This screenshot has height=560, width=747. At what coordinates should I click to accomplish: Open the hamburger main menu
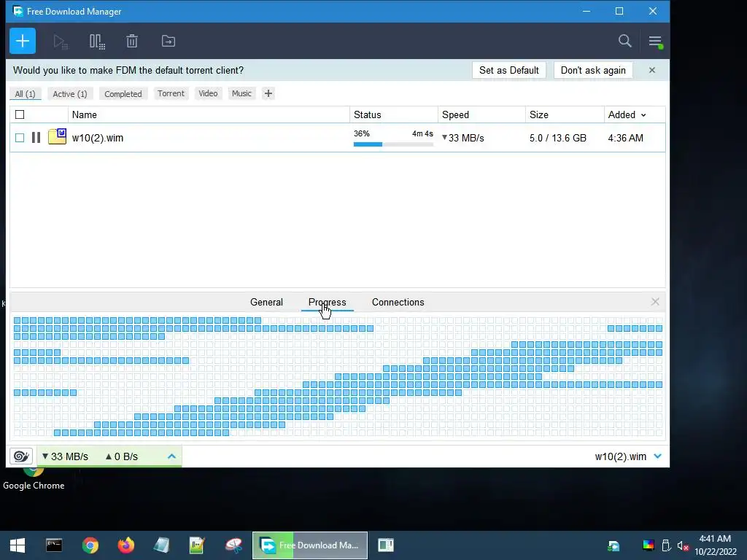(x=656, y=42)
